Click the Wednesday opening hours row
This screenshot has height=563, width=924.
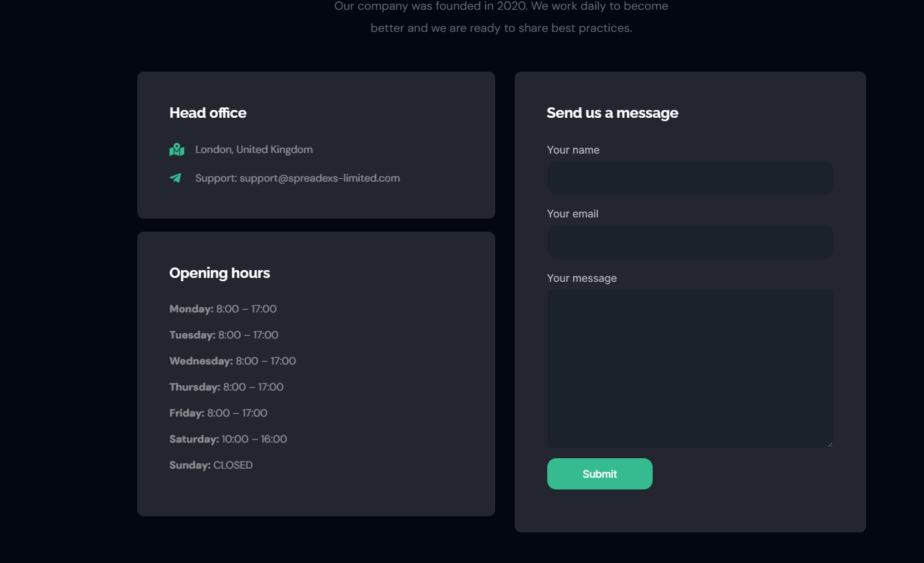point(232,361)
